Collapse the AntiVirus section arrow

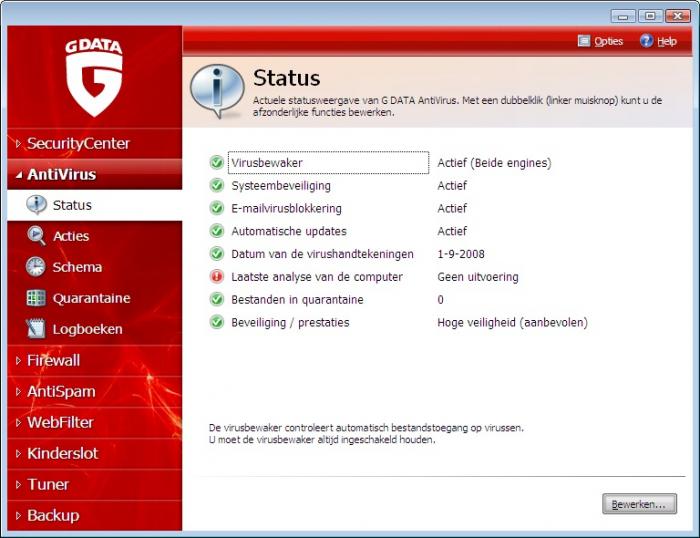tap(18, 175)
